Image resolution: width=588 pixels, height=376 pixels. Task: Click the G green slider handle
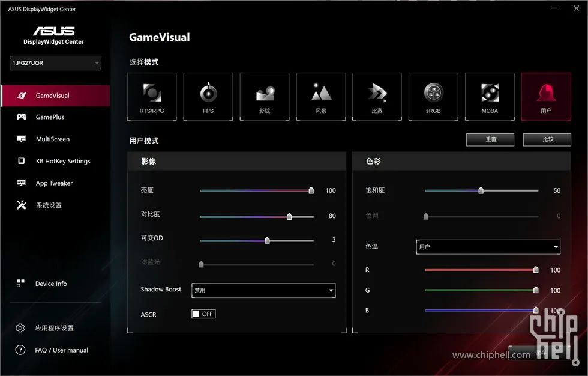[536, 290]
